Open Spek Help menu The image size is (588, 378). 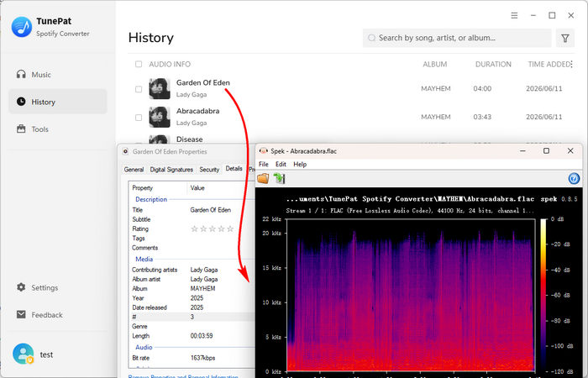coord(300,165)
